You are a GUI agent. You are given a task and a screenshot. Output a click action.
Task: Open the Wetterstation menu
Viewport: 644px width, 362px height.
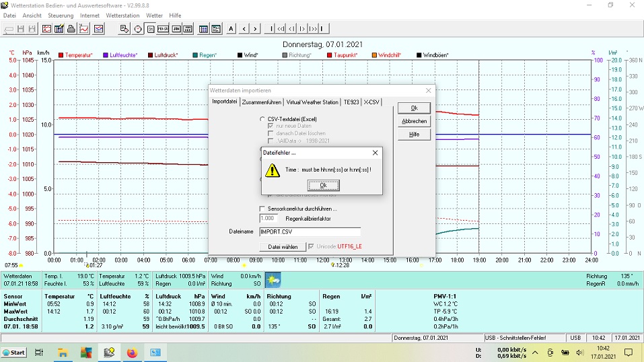[122, 15]
